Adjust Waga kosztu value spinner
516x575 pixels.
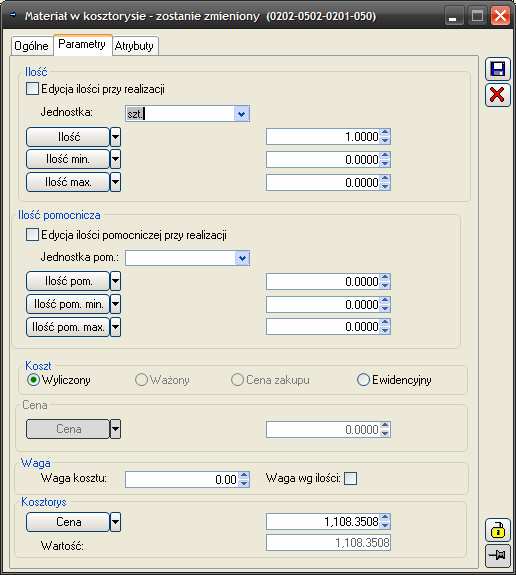click(x=244, y=479)
